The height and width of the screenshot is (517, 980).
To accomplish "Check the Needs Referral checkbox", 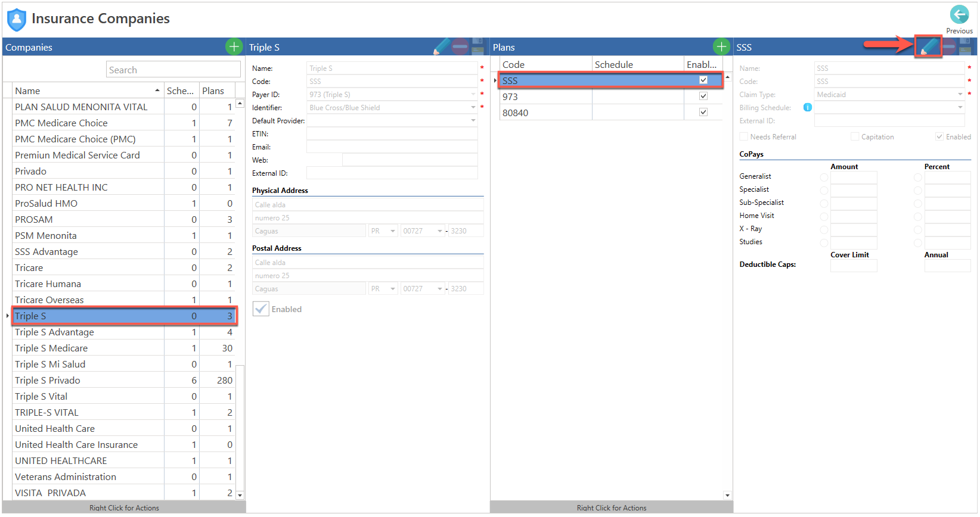I will point(743,136).
